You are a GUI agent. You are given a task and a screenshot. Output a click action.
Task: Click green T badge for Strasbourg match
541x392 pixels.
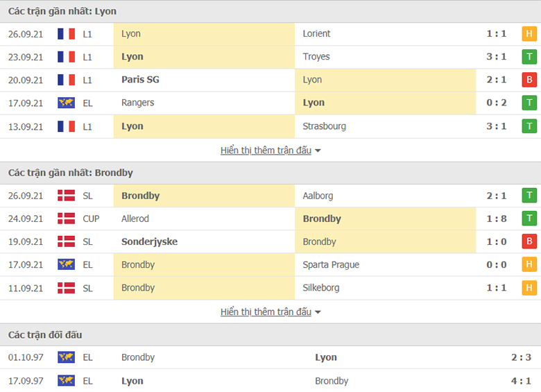(529, 126)
